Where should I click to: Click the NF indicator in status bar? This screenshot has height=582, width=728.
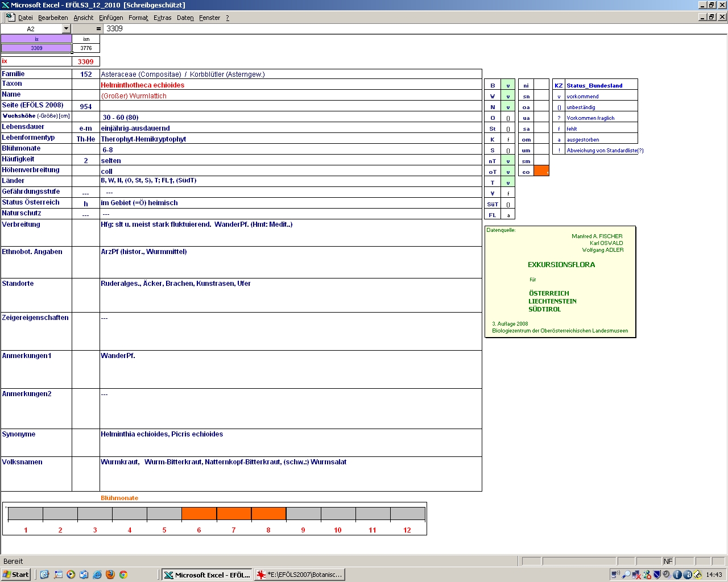(668, 561)
